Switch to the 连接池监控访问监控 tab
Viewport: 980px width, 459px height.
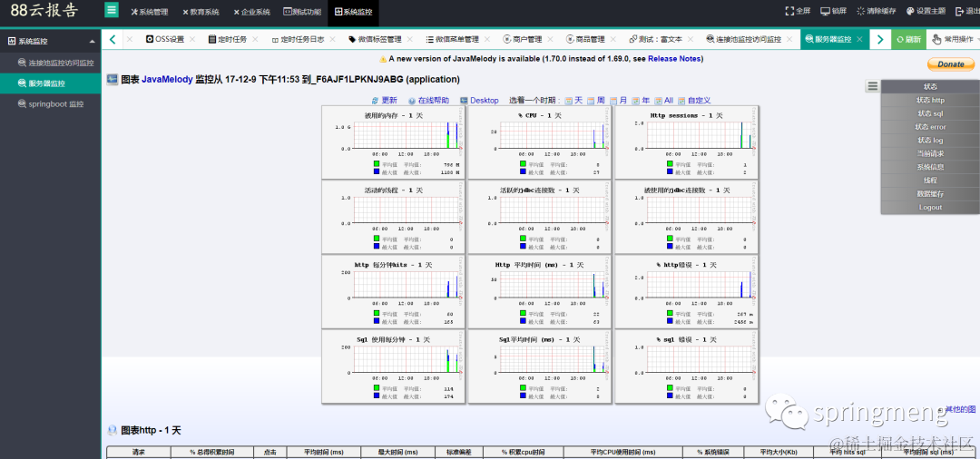[744, 39]
